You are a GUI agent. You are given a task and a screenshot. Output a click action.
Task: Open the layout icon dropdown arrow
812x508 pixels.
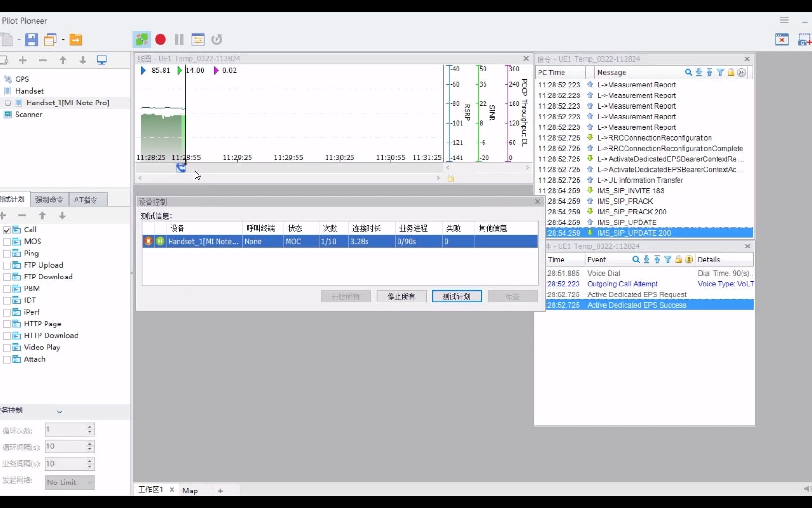63,40
